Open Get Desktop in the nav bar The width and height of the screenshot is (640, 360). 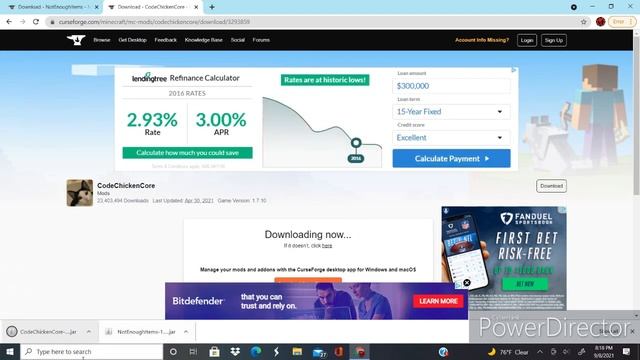(132, 40)
